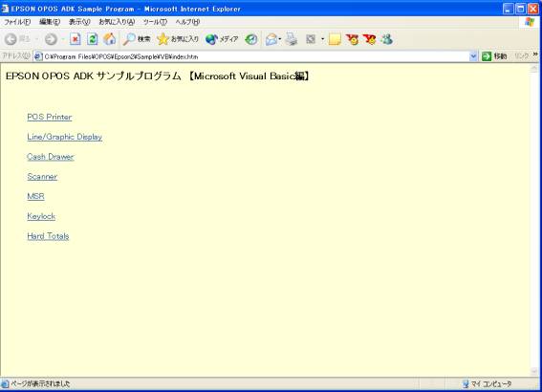Open the Line/Graphic Display link
This screenshot has height=392, width=542.
tap(65, 137)
